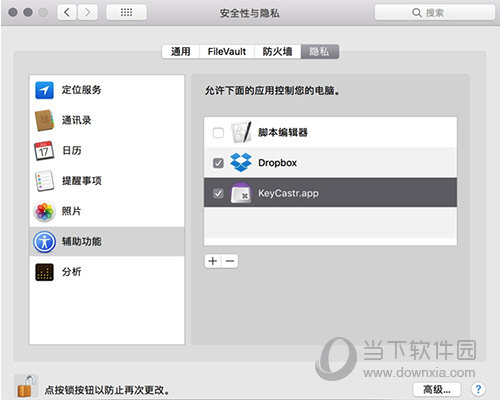Add an app with the plus button
This screenshot has width=500, height=402.
(x=213, y=261)
